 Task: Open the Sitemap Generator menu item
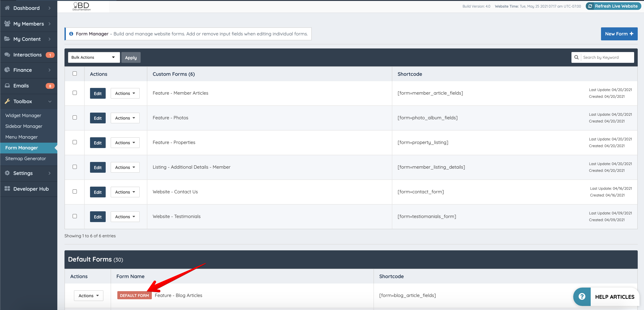26,158
